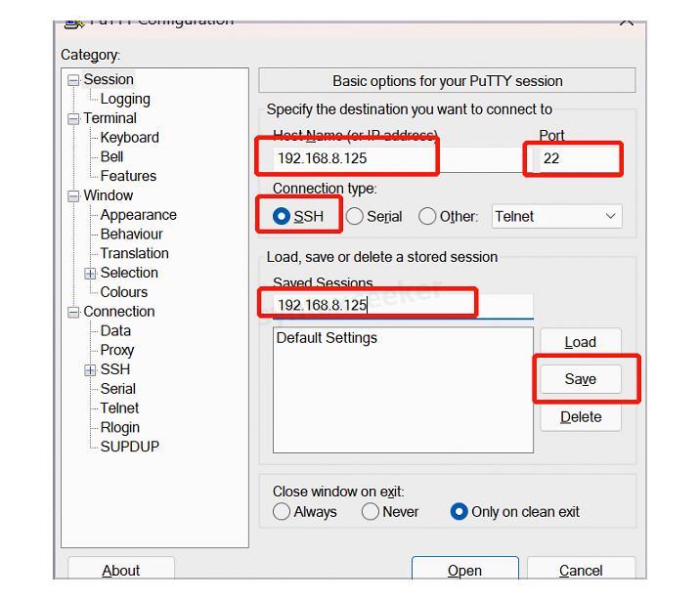The width and height of the screenshot is (700, 600).
Task: Click the PuTTY icon in title bar
Action: pos(74,24)
